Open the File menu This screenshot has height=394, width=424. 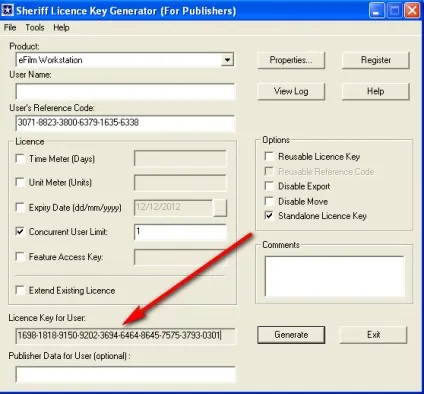coord(10,27)
